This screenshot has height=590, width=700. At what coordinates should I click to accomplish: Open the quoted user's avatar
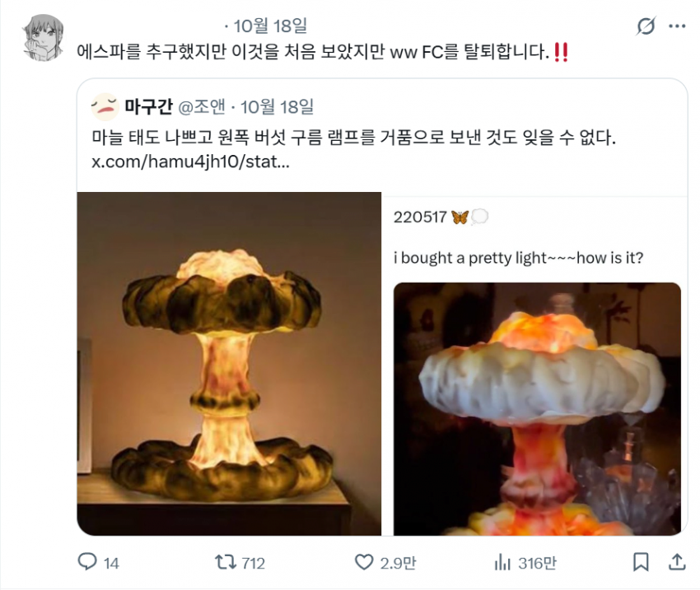click(105, 107)
